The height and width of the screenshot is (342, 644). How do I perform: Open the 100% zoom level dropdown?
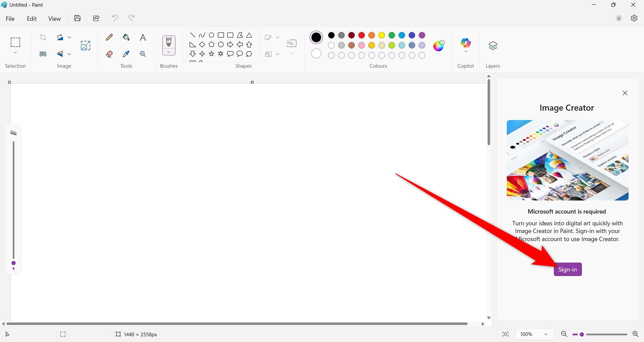pyautogui.click(x=534, y=334)
